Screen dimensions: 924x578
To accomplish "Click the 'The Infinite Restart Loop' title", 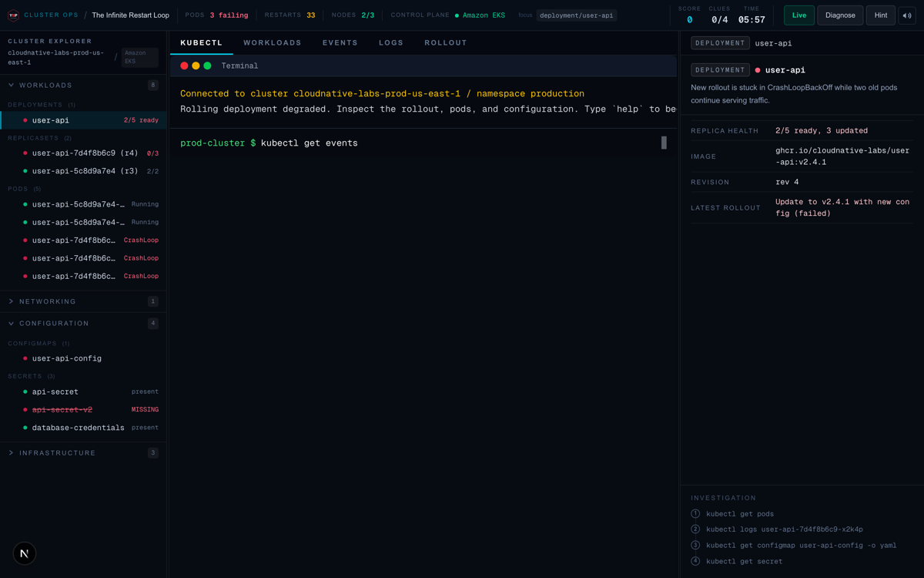I will tap(130, 15).
